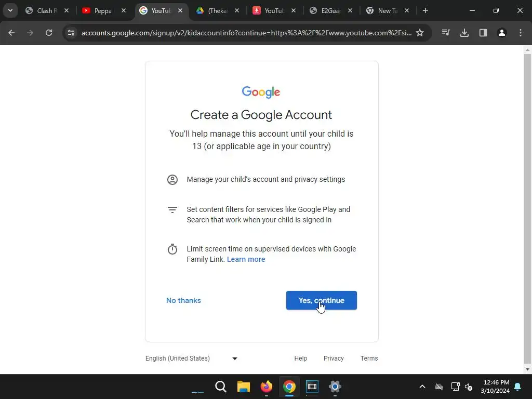
Task: Click the Yes, continue button
Action: tap(321, 300)
